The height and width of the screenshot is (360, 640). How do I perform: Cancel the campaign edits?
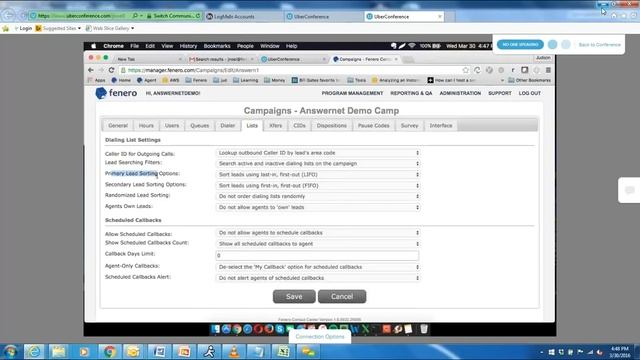(x=342, y=297)
